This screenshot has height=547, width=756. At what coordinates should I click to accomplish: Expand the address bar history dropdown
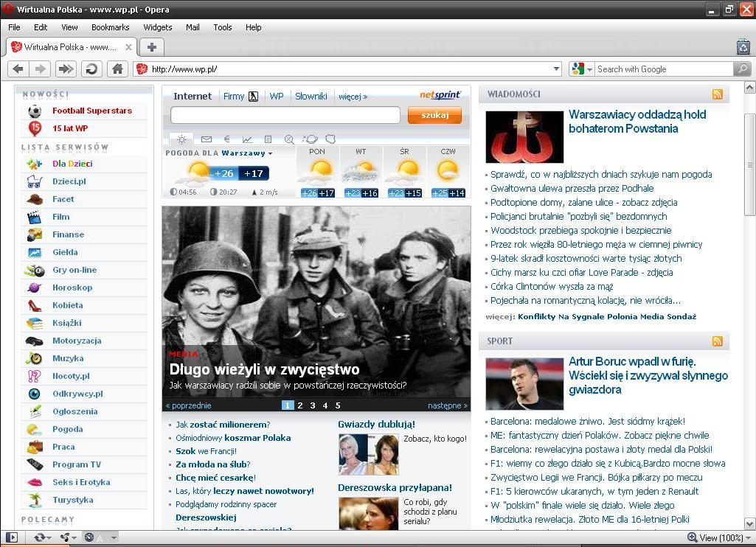click(x=557, y=69)
